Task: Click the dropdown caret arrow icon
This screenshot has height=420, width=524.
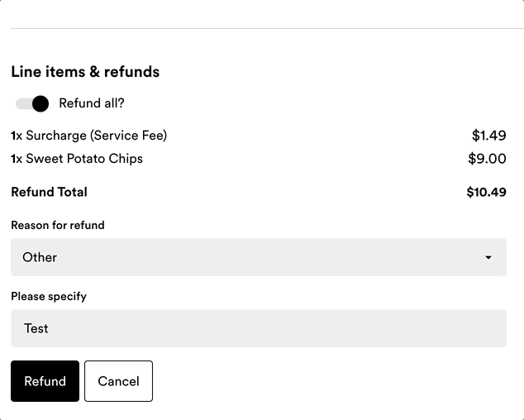Action: (488, 257)
